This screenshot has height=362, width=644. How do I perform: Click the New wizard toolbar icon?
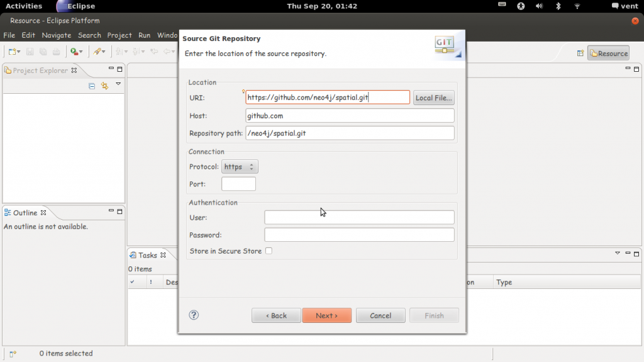point(13,52)
